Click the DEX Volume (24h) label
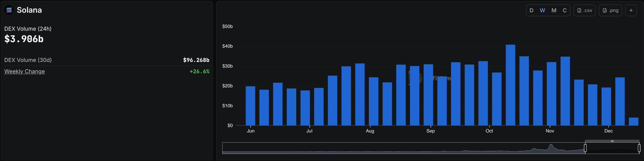644x161 pixels. 28,29
